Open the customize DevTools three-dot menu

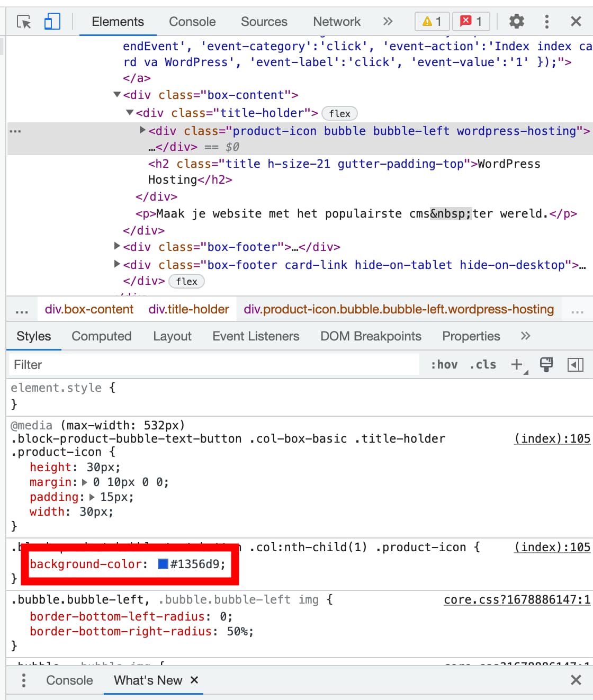pos(546,22)
